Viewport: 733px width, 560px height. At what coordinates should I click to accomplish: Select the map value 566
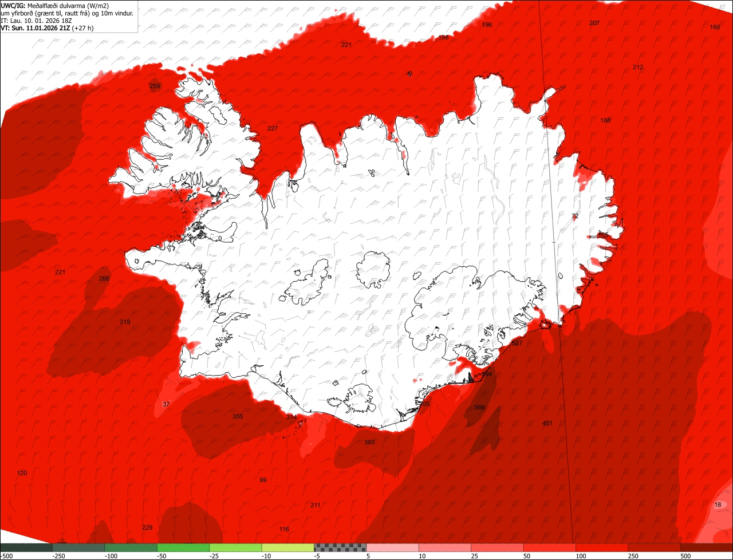click(479, 407)
